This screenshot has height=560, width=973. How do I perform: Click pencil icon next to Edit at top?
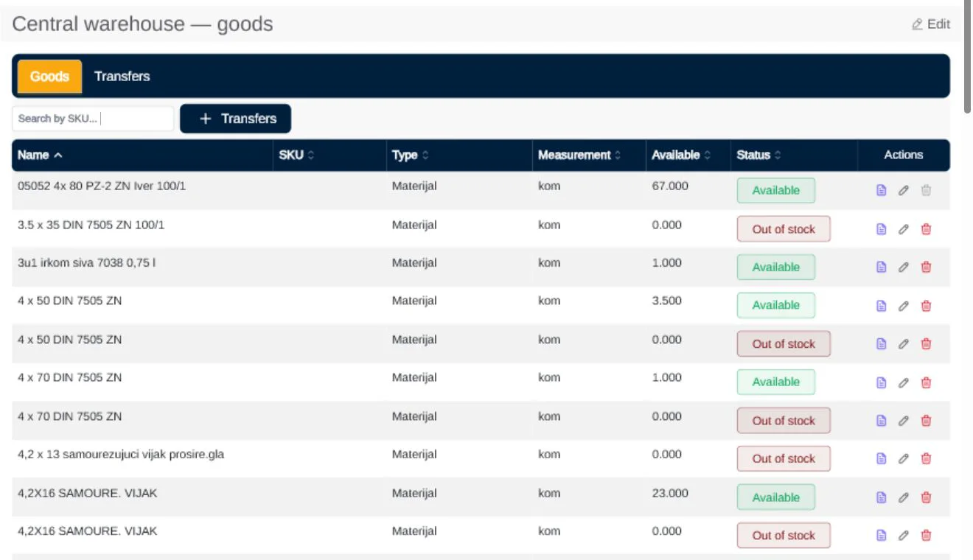[917, 24]
